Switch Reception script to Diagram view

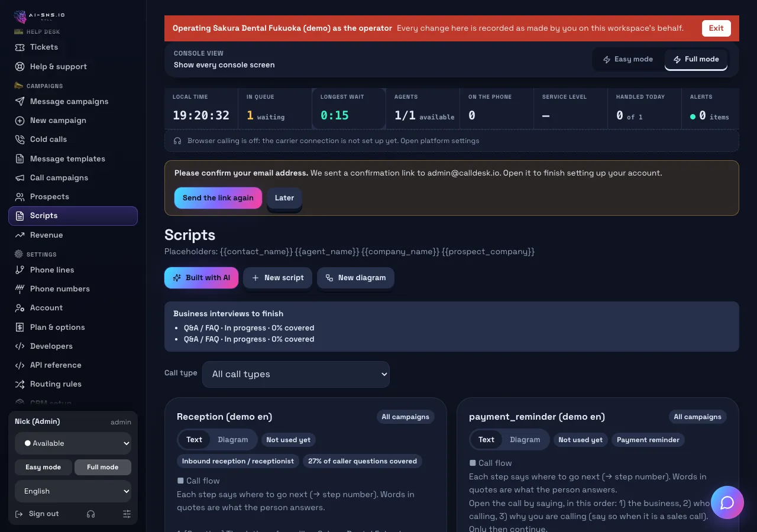click(233, 440)
